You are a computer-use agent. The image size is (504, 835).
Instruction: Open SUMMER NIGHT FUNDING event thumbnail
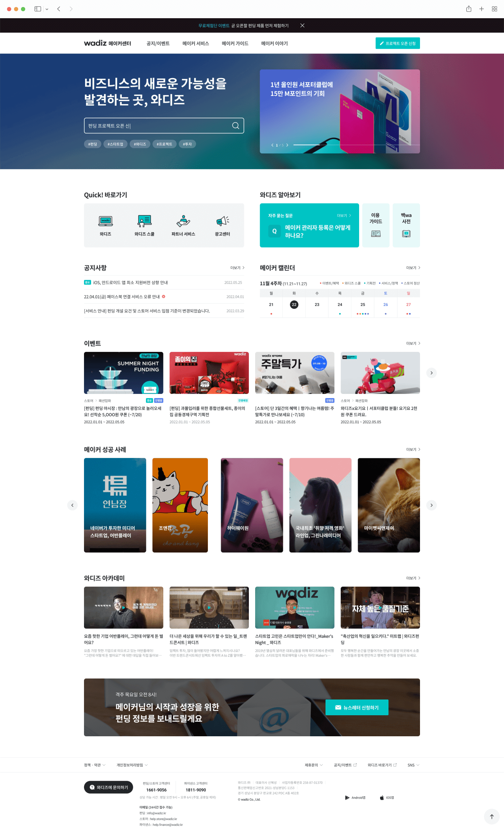(124, 373)
